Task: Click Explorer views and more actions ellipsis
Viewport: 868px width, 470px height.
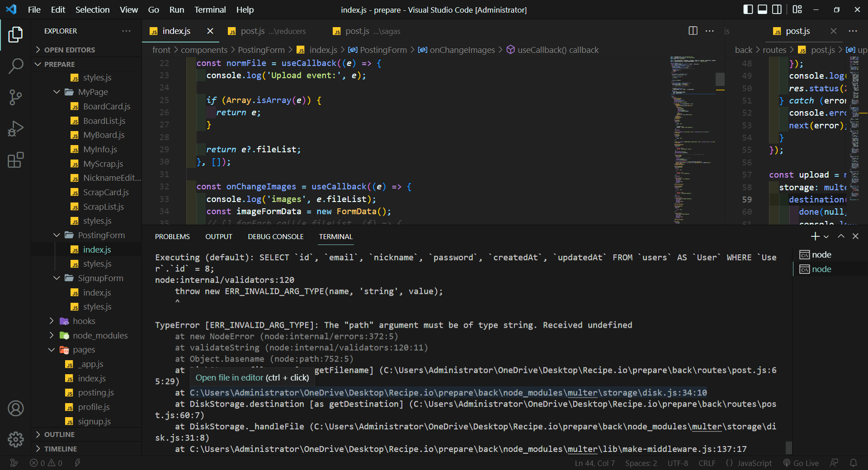Action: (x=126, y=31)
